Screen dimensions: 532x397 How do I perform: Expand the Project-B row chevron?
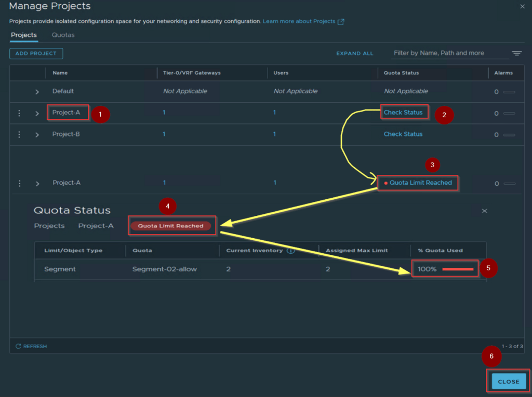point(37,134)
